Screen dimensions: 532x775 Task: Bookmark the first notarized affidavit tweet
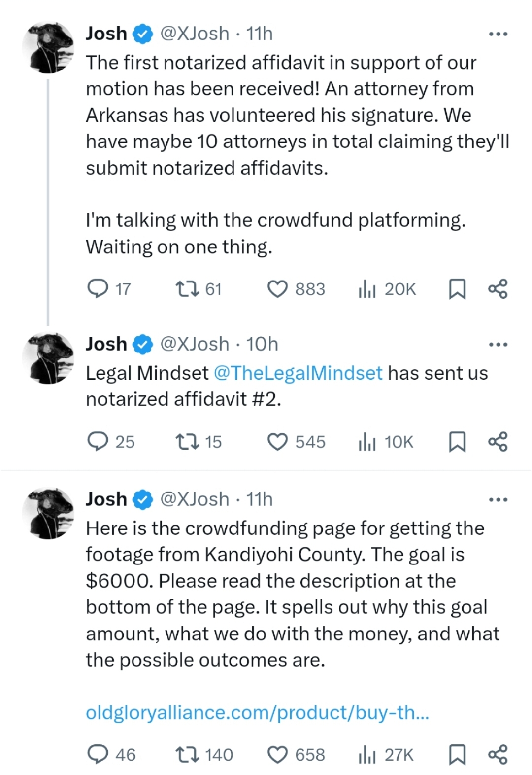click(x=457, y=289)
